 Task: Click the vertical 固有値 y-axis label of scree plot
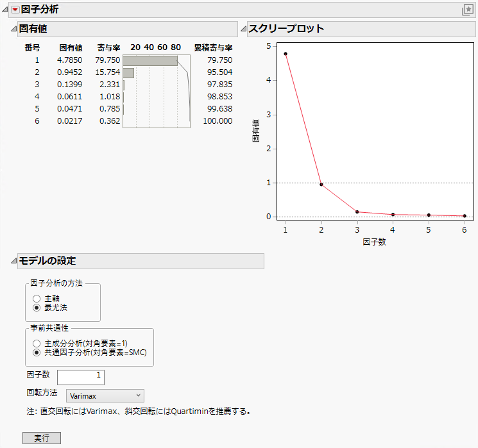click(256, 130)
